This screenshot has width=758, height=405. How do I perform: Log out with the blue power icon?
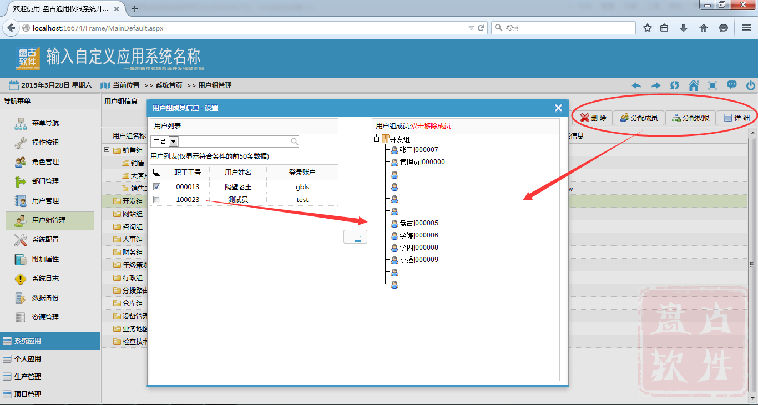(x=750, y=86)
